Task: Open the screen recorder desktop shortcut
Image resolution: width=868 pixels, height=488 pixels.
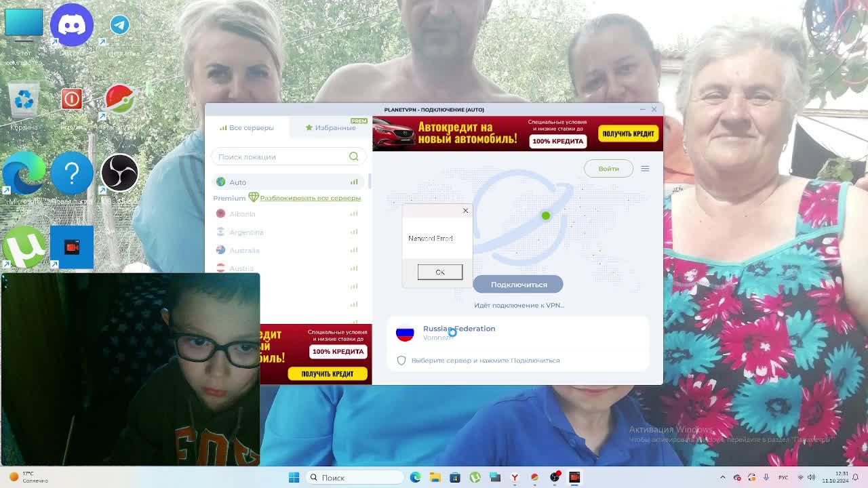Action: point(71,247)
